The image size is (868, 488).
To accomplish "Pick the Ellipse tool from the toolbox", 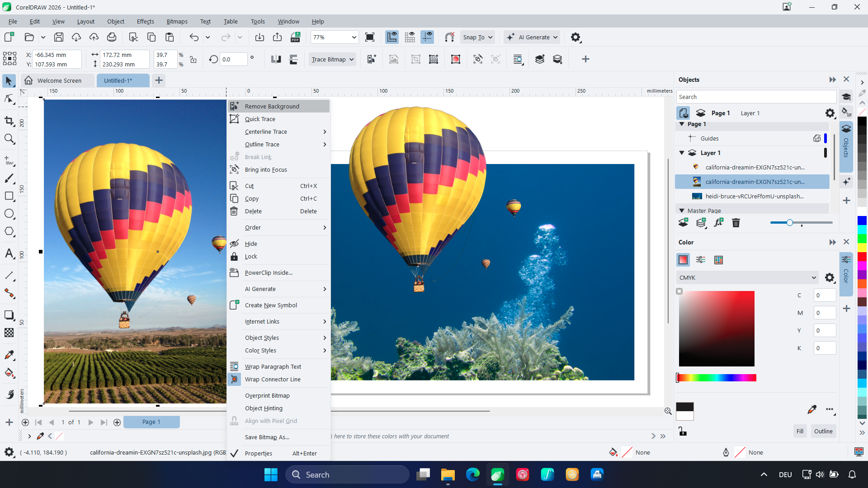I will [9, 213].
